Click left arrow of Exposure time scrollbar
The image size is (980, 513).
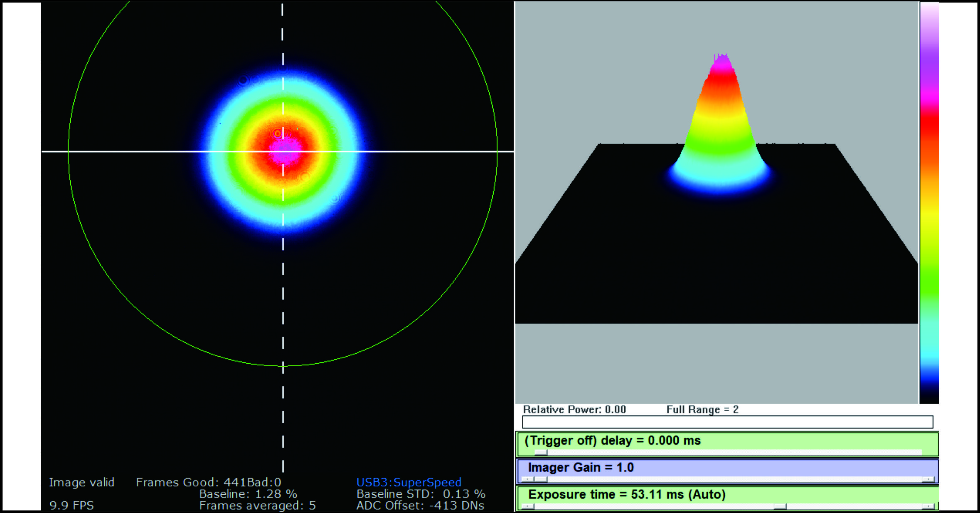[x=527, y=506]
